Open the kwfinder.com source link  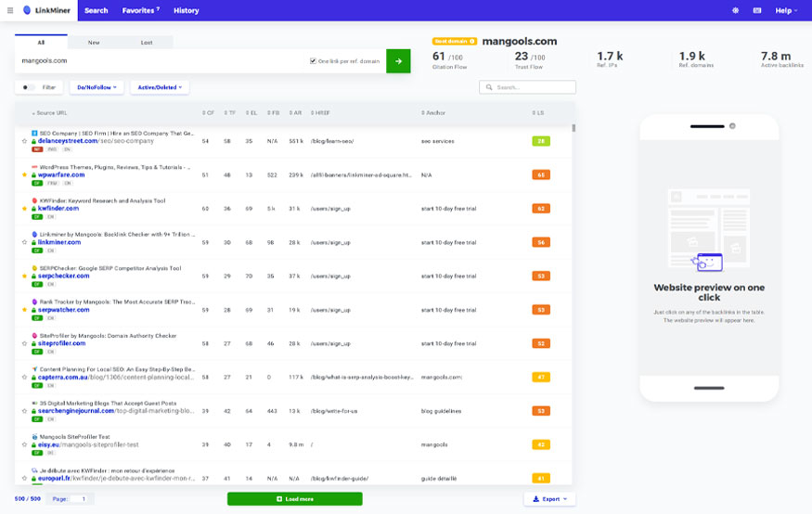[x=58, y=209]
